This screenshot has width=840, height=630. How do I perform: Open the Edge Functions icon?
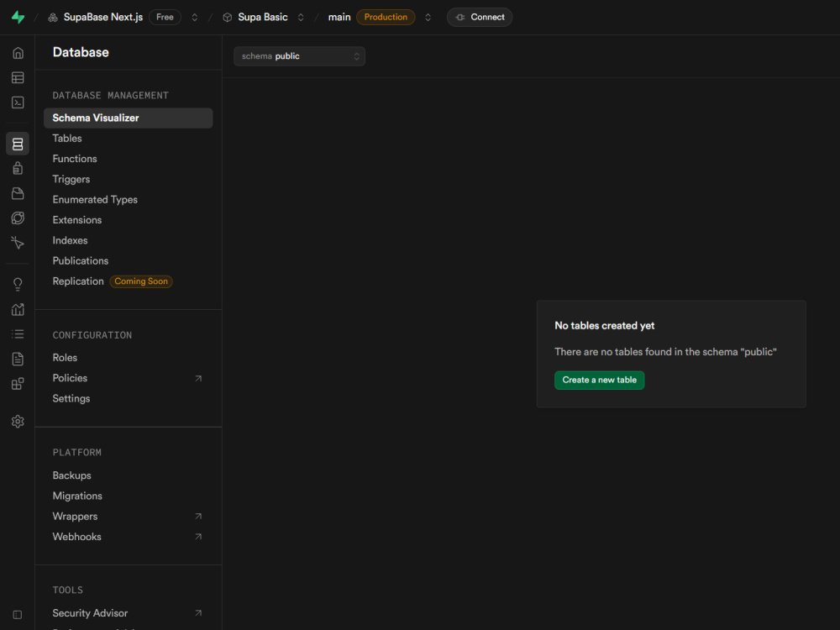point(18,218)
